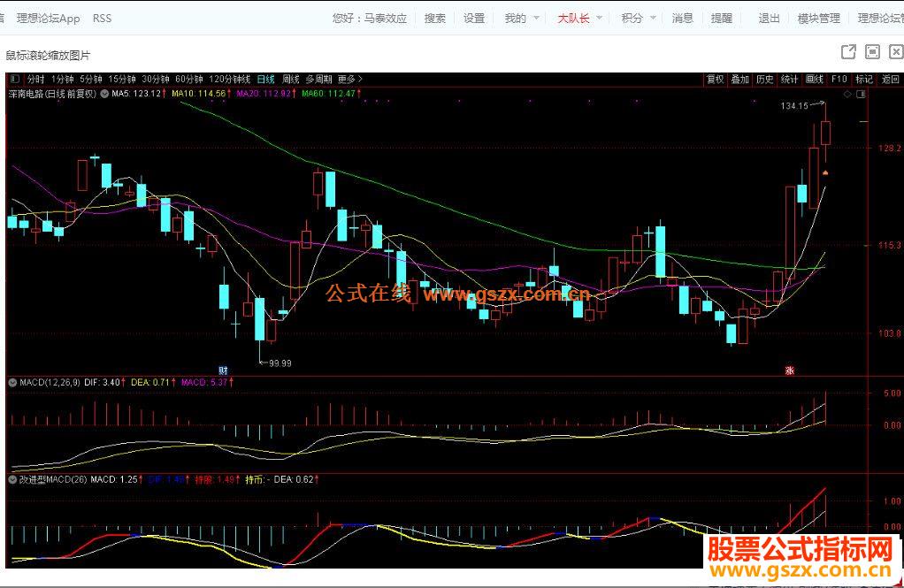Open the 积分 dropdown arrow
This screenshot has width=904, height=588.
pos(653,19)
